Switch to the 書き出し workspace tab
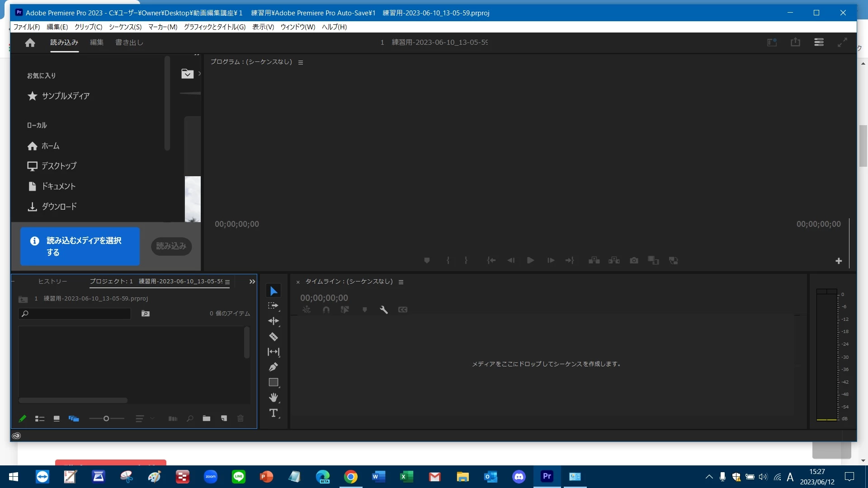This screenshot has width=868, height=488. [x=129, y=42]
